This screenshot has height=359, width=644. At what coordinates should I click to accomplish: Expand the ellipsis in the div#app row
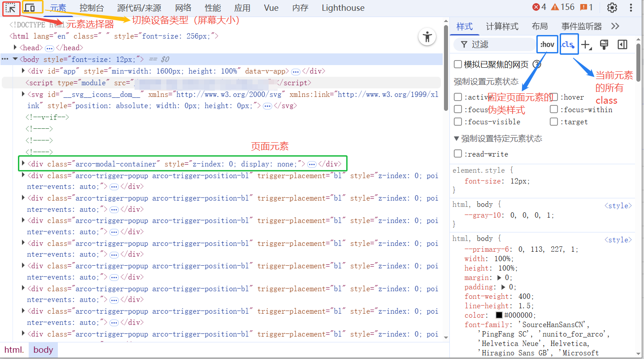296,71
